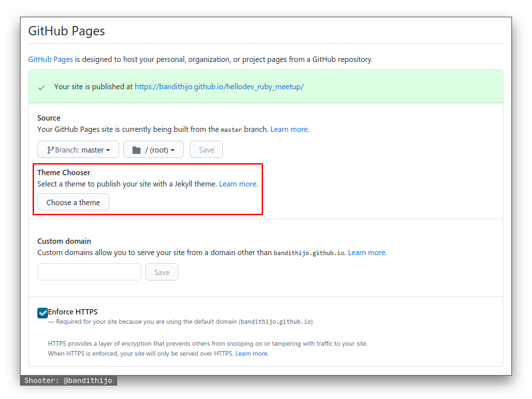This screenshot has width=532, height=399.
Task: Expand the / (root) folder dropdown
Action: coord(153,150)
